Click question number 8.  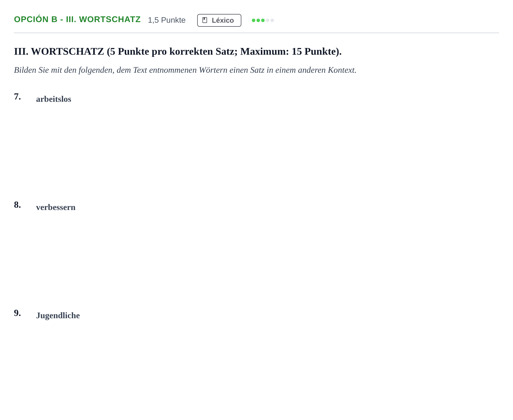[17, 205]
